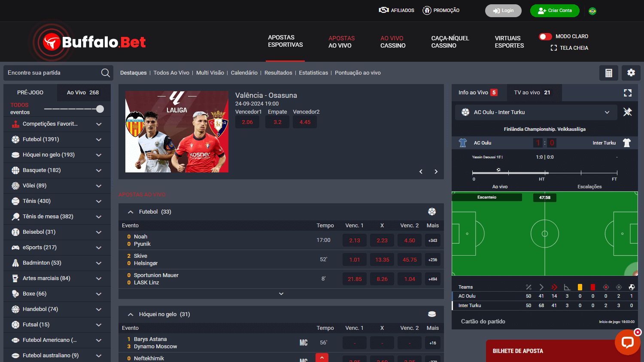
Task: Open Apostas Esportivas menu
Action: coord(286,41)
